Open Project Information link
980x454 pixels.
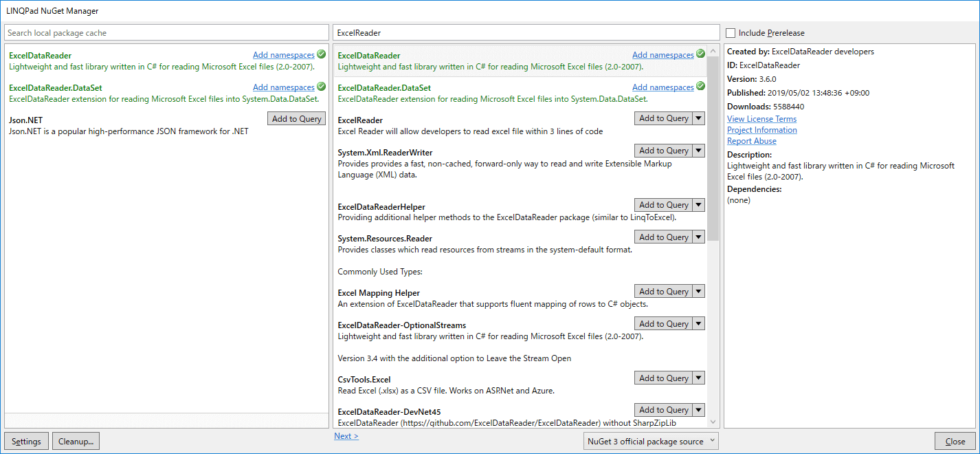pos(762,130)
